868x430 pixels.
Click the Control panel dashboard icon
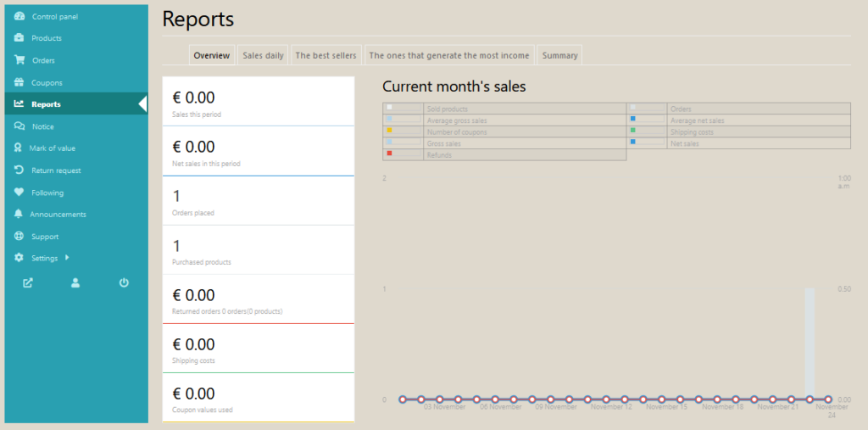tap(19, 16)
